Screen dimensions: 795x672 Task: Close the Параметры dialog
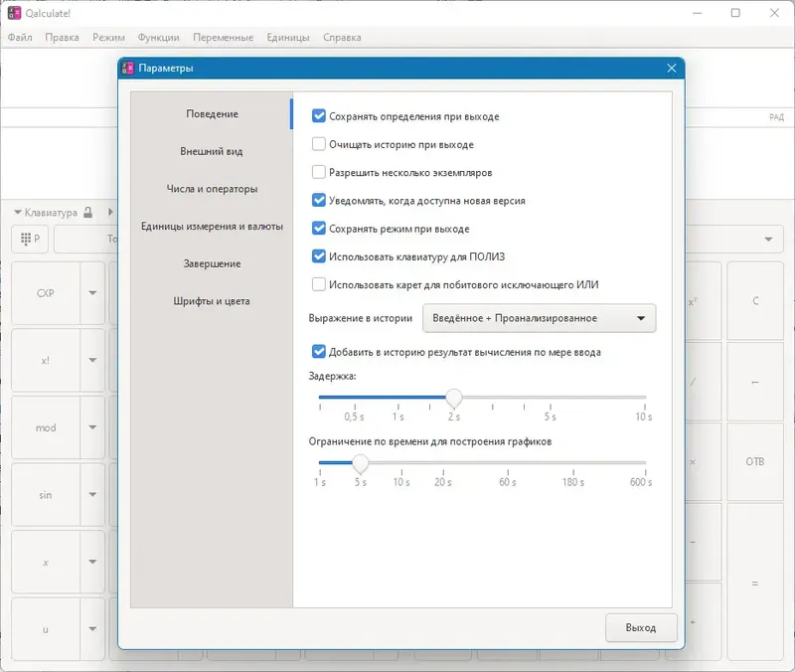[x=672, y=68]
